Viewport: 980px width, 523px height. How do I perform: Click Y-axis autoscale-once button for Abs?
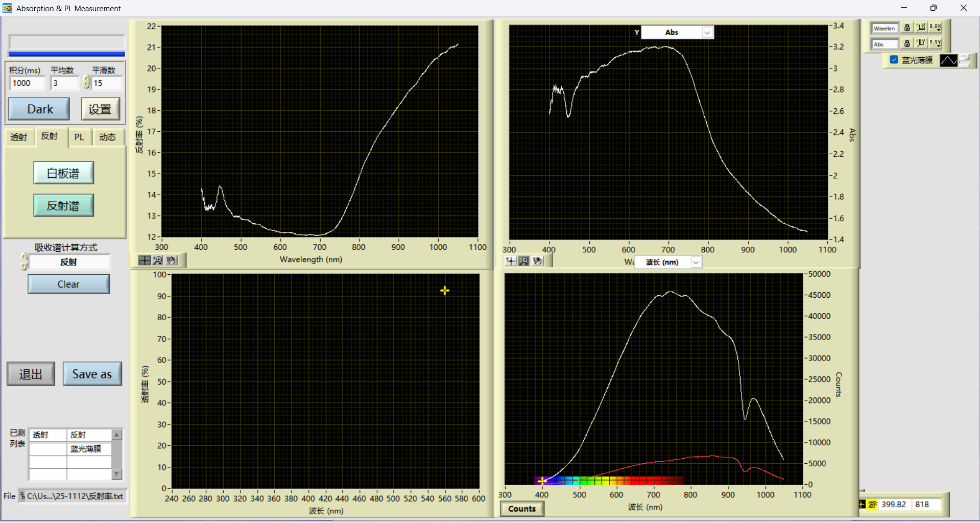click(x=921, y=43)
